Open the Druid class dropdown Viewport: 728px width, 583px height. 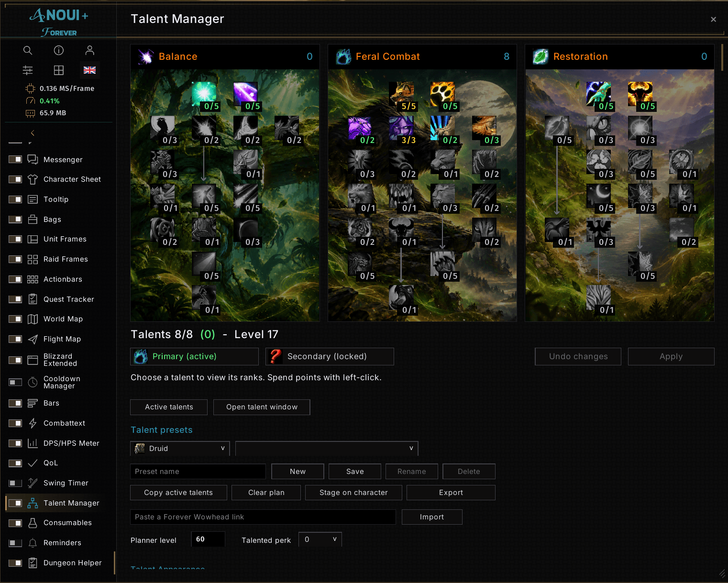[180, 449]
